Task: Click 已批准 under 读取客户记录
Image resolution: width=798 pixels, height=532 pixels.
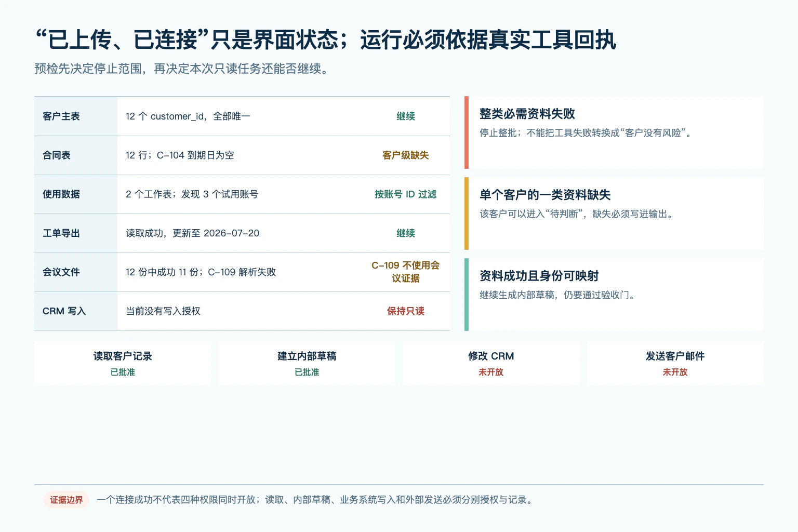Action: [x=123, y=372]
